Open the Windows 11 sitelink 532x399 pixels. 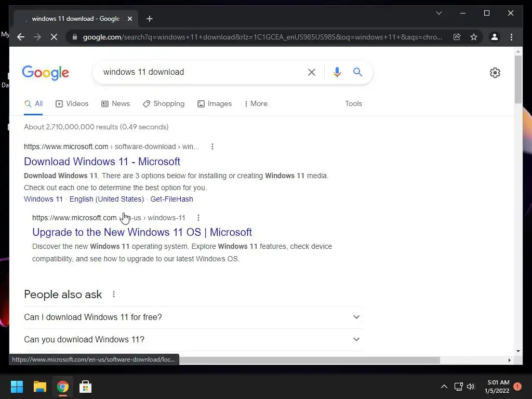click(x=43, y=199)
